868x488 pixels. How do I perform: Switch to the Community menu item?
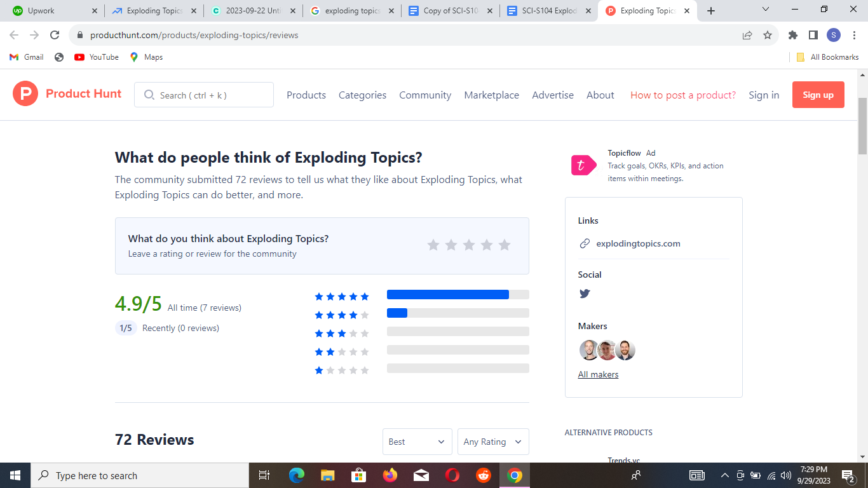(424, 95)
